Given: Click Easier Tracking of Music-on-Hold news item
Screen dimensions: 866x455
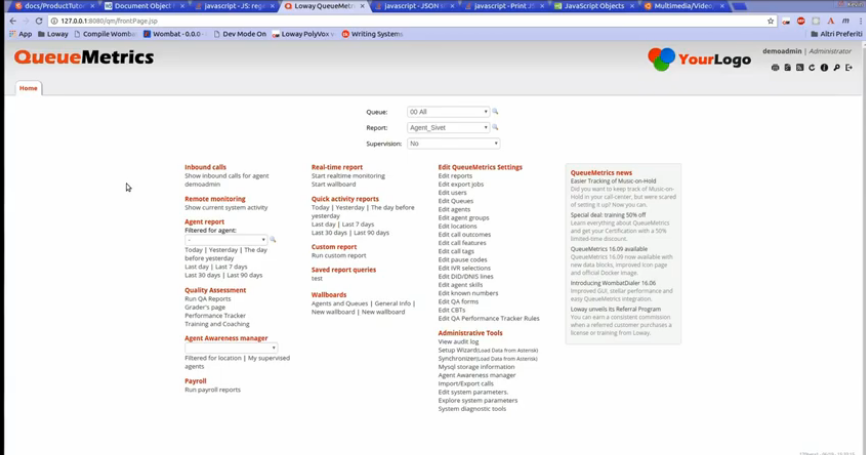Looking at the screenshot, I should coord(613,181).
